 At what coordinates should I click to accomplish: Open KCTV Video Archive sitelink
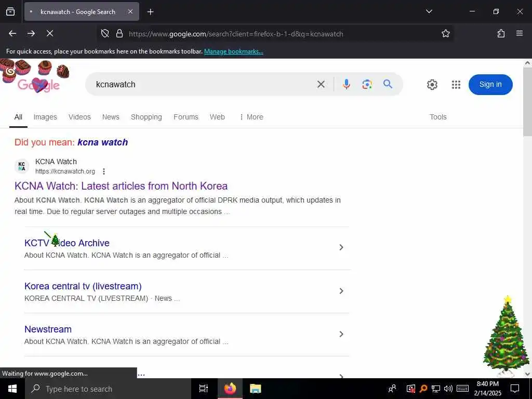pyautogui.click(x=67, y=243)
